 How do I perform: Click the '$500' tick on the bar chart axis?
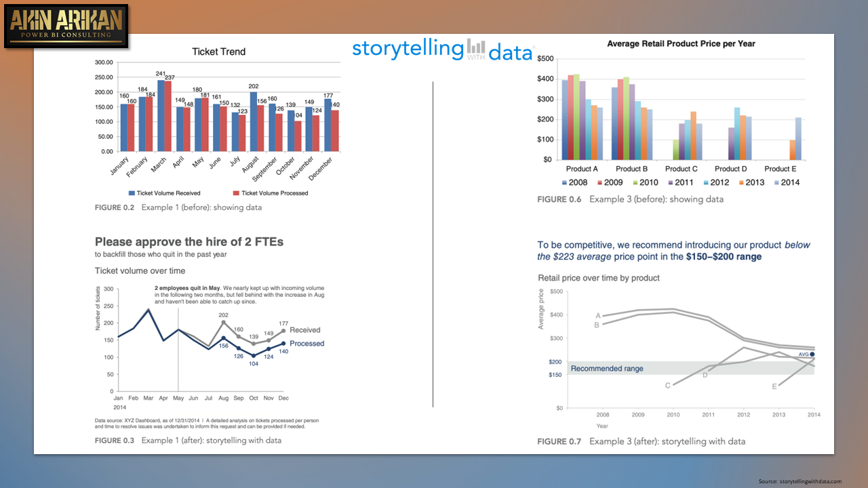pyautogui.click(x=545, y=59)
